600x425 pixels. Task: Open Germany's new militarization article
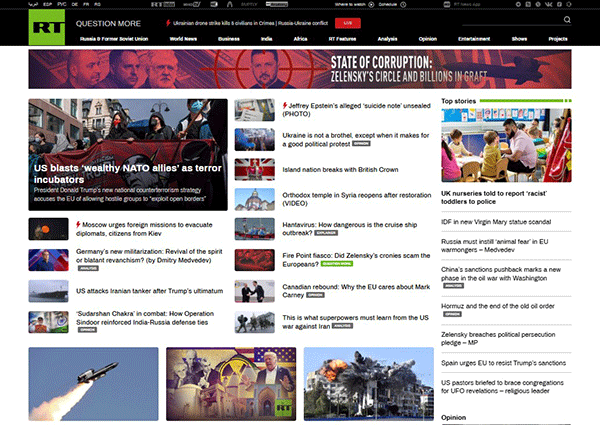[x=149, y=256]
